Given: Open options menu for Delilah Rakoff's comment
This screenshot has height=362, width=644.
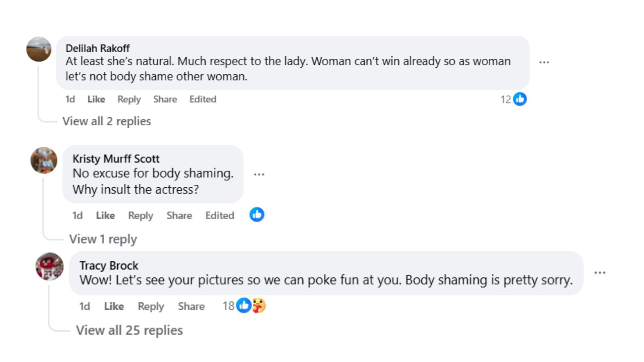Looking at the screenshot, I should tap(544, 62).
